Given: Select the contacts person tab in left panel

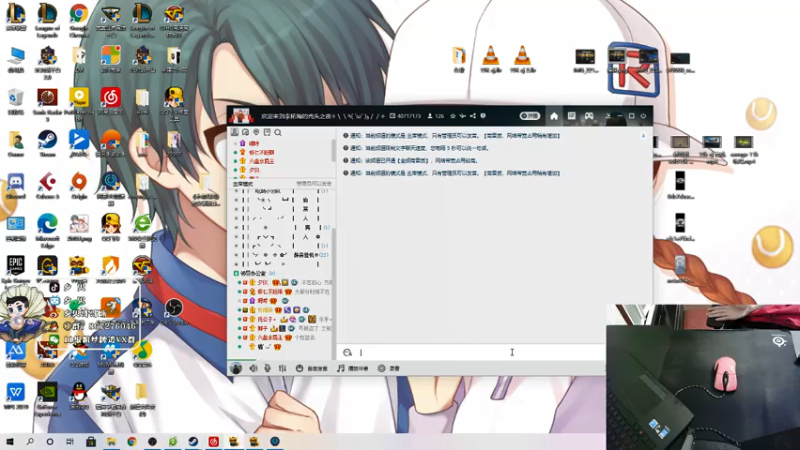Looking at the screenshot, I should [x=235, y=132].
